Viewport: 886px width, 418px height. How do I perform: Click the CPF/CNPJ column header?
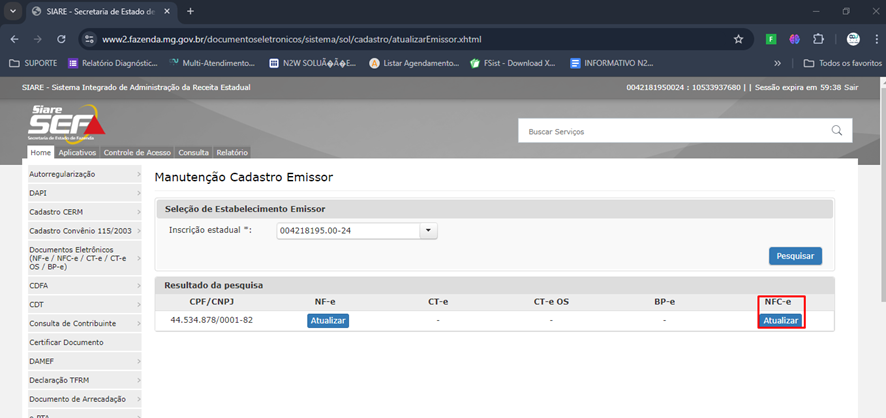click(212, 302)
